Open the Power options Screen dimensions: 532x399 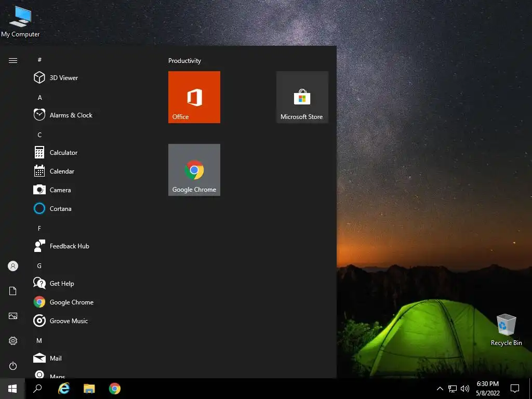(13, 366)
